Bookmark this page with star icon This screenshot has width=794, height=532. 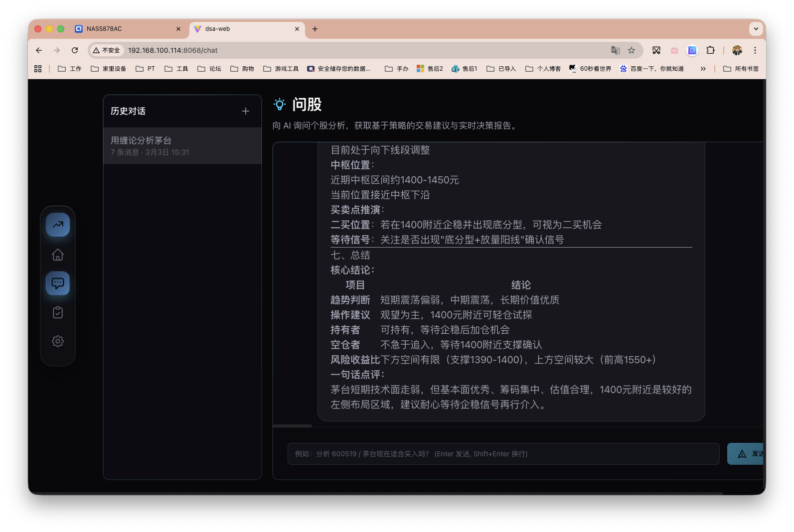632,50
